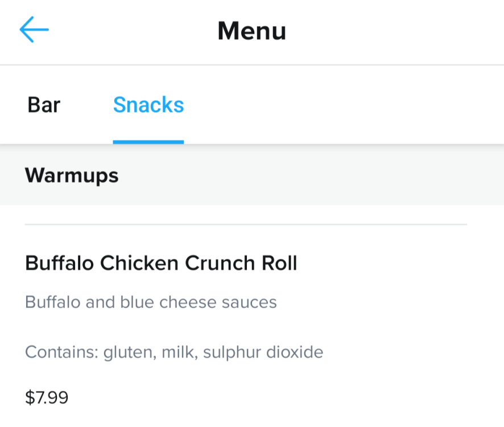Select the Snacks tab
The height and width of the screenshot is (427, 504).
[x=148, y=105]
